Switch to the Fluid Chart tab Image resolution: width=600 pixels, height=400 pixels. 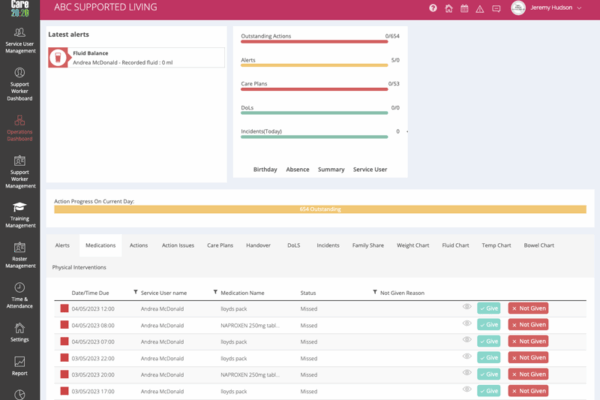coord(455,244)
